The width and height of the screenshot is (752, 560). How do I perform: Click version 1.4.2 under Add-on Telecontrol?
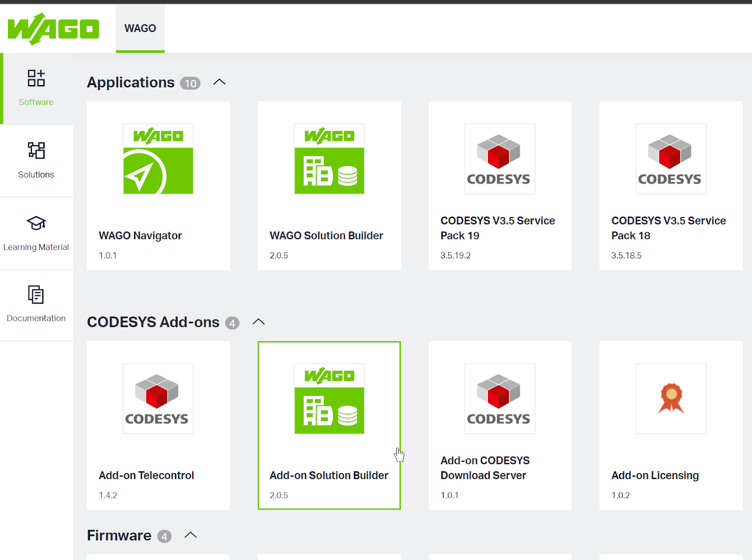pyautogui.click(x=108, y=495)
